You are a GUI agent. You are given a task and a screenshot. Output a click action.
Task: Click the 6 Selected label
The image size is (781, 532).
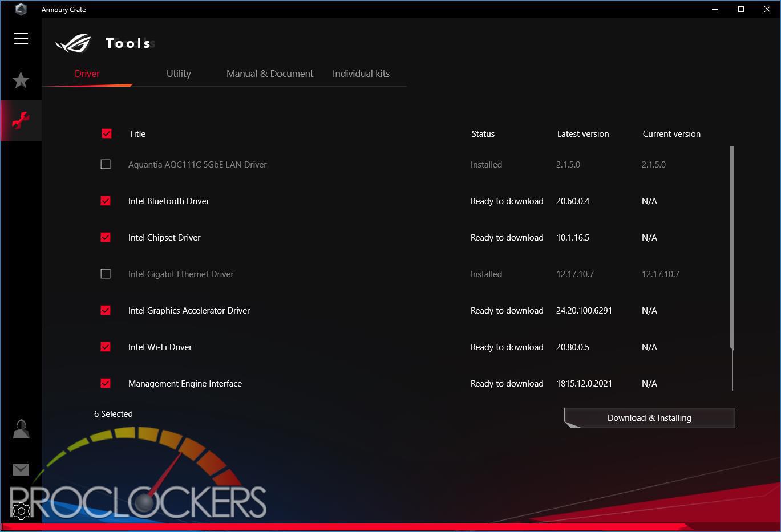114,414
